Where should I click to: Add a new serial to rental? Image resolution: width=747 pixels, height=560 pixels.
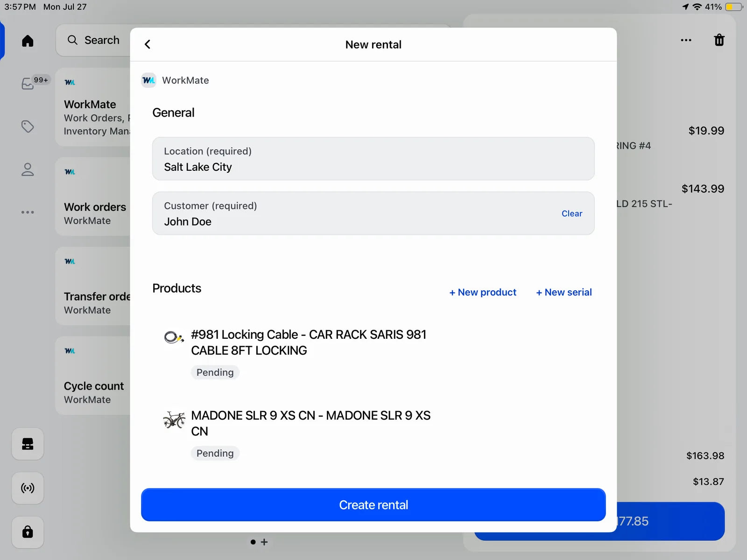tap(564, 292)
